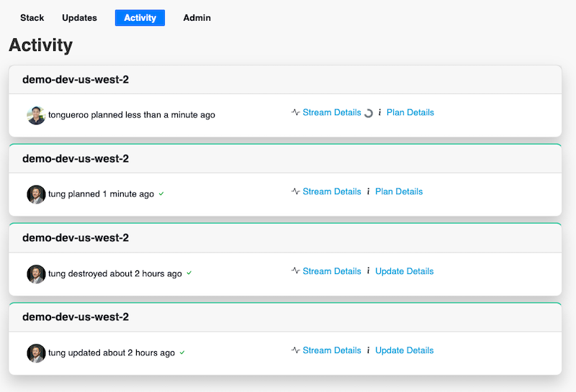This screenshot has height=392, width=576.
Task: Click the info icon in the tung updated row
Action: click(368, 350)
